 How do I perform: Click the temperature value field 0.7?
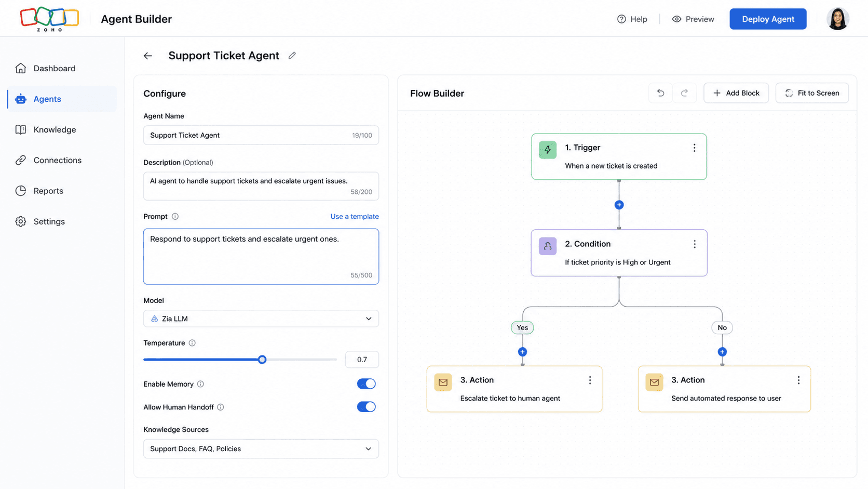362,360
